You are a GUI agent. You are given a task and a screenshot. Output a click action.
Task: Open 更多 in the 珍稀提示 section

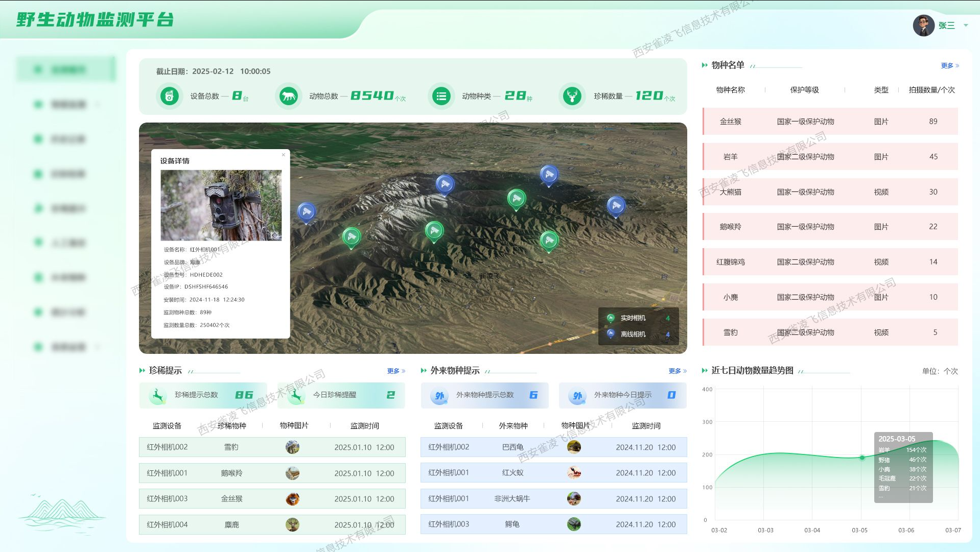[x=395, y=371]
